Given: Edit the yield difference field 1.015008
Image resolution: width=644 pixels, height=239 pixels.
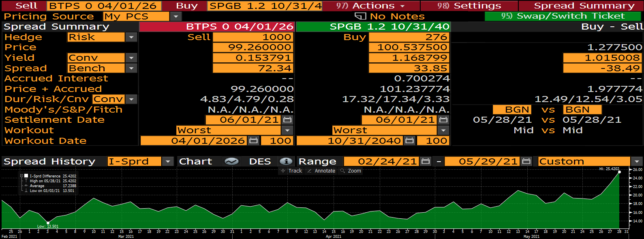Looking at the screenshot, I should click(x=603, y=58).
